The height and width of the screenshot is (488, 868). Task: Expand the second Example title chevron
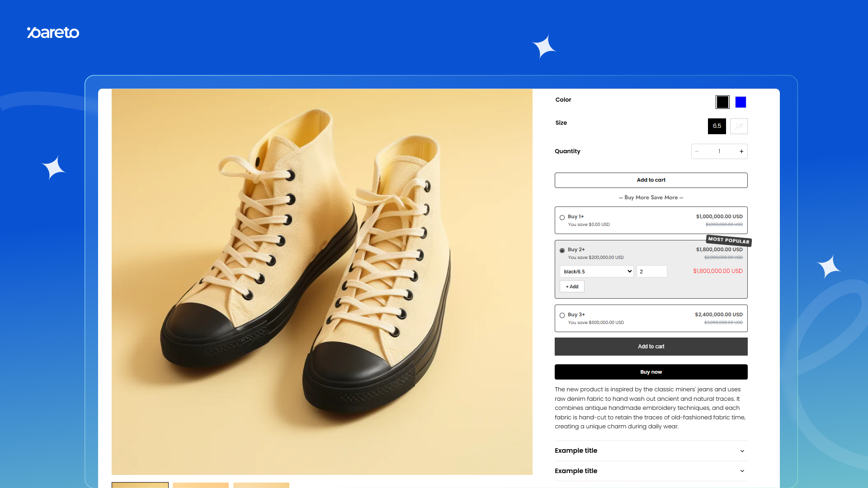point(742,471)
